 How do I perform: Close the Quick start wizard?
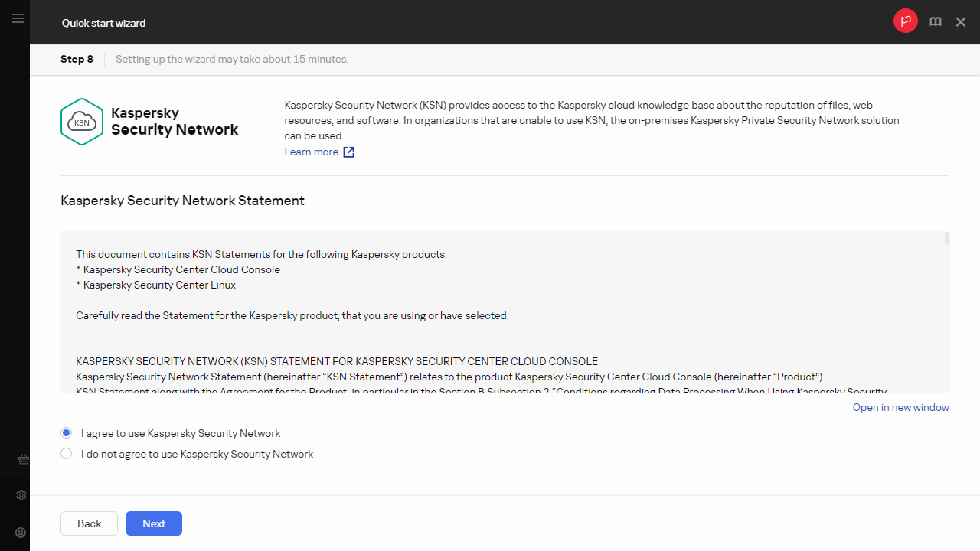coord(961,22)
